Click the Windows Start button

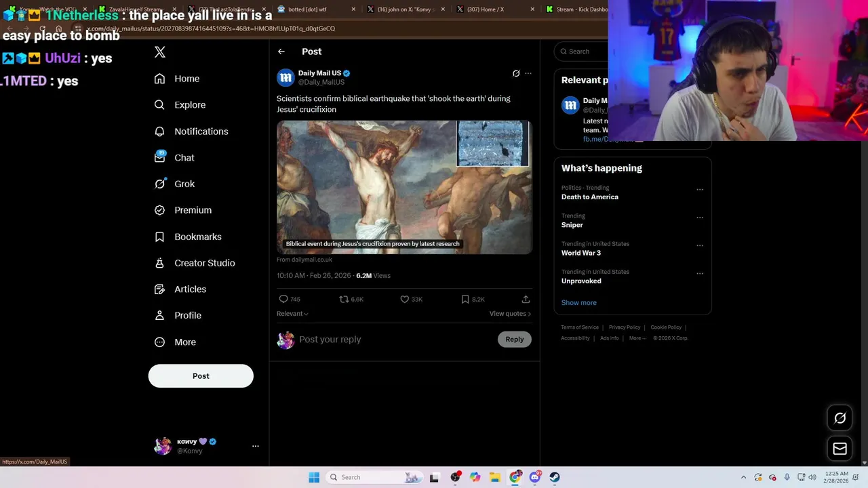pos(313,477)
